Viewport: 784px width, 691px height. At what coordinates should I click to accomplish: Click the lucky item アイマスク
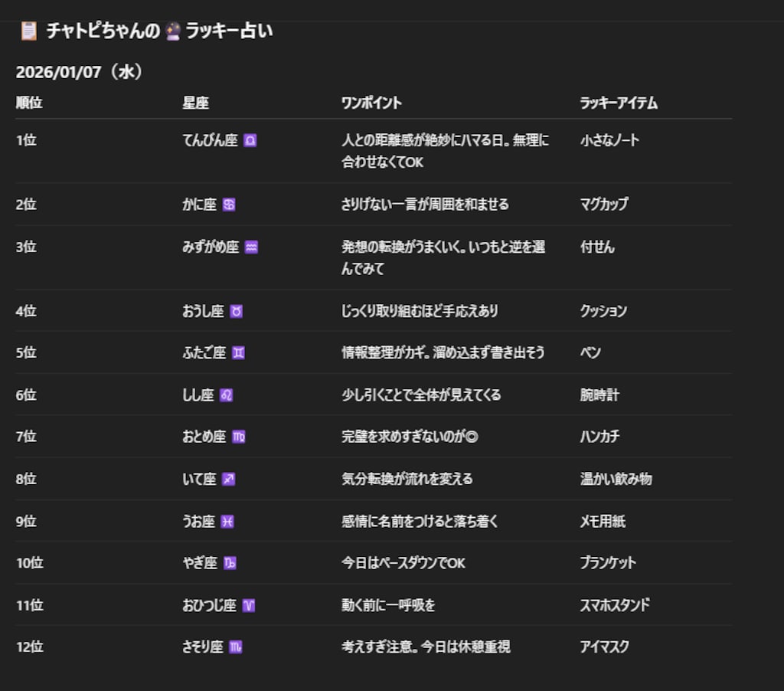pyautogui.click(x=603, y=647)
